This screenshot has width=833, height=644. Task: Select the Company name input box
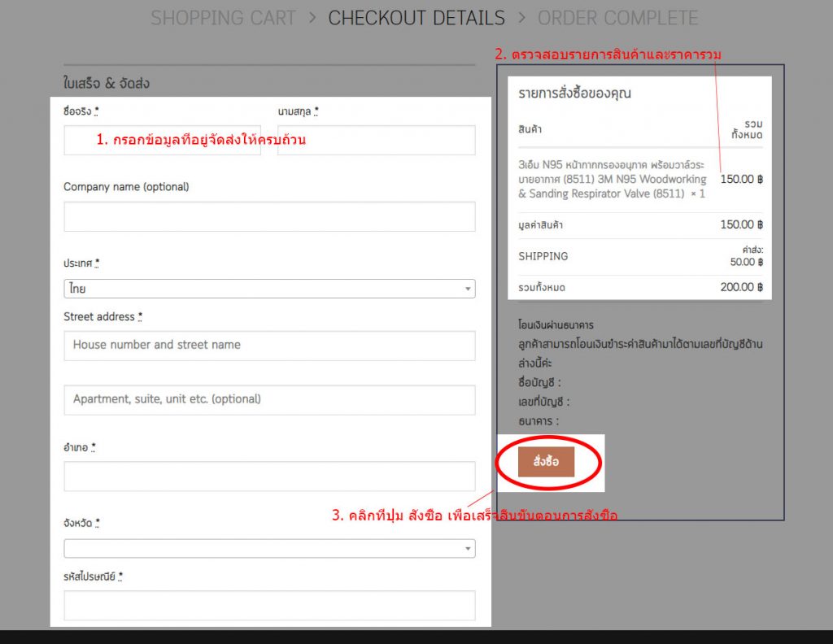pos(269,216)
